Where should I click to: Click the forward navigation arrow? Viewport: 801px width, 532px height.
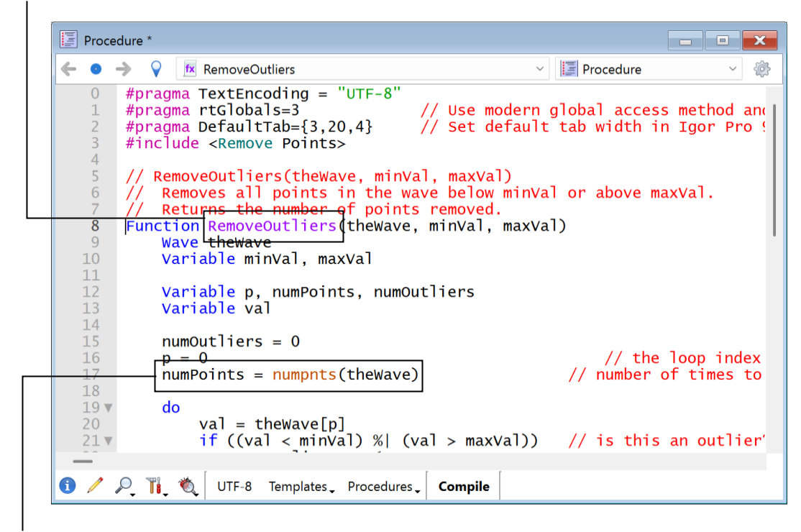(x=124, y=69)
